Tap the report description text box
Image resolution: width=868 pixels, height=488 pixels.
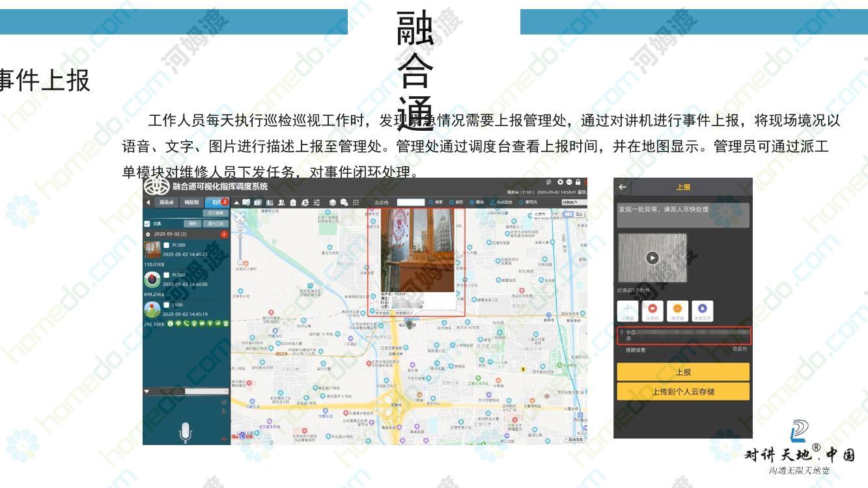pos(683,215)
